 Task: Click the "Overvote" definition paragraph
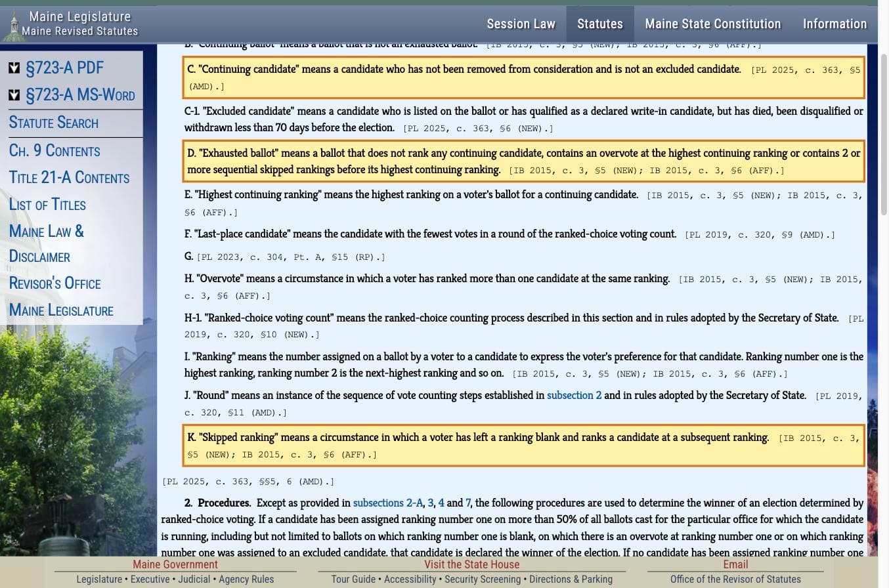click(523, 287)
